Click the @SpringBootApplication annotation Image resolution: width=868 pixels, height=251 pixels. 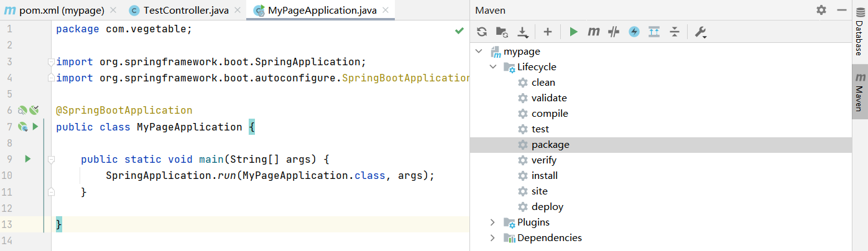pyautogui.click(x=124, y=111)
